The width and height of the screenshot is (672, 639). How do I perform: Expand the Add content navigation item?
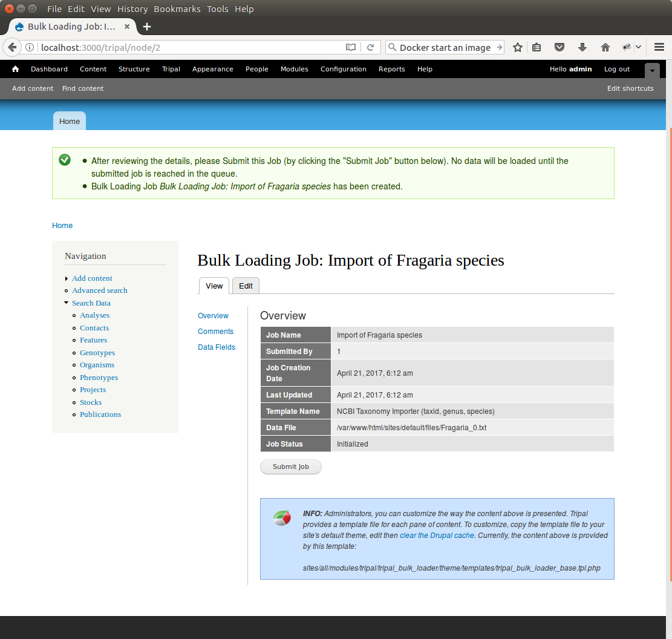(67, 278)
